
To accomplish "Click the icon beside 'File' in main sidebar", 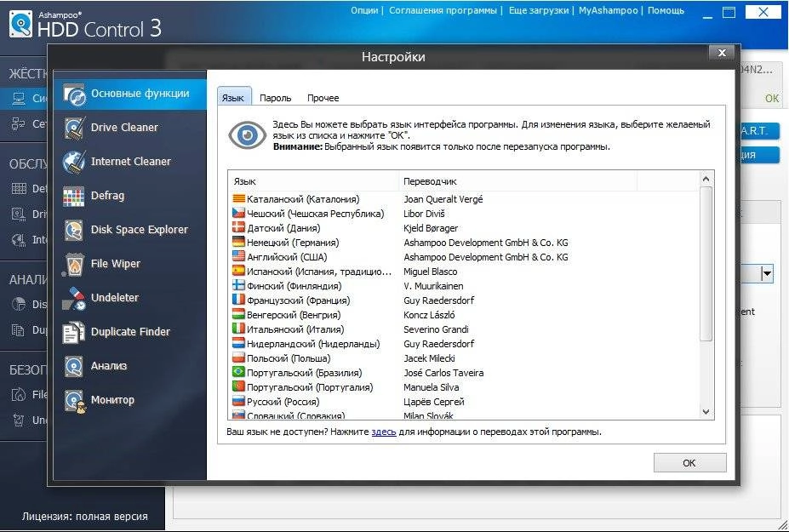I will (19, 395).
